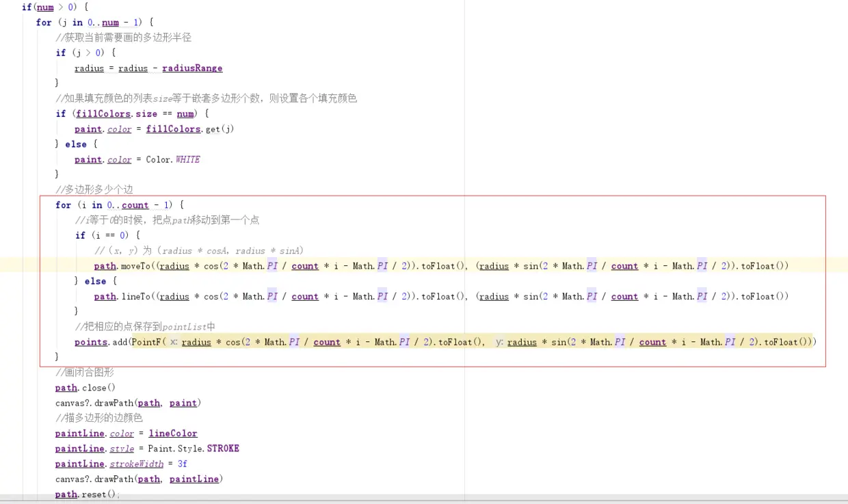Click the underlined num variable in the if condition
This screenshot has height=504, width=848.
coord(44,7)
